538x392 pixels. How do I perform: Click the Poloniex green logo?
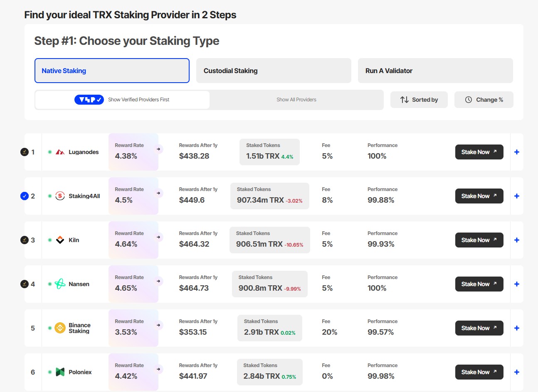pos(60,372)
